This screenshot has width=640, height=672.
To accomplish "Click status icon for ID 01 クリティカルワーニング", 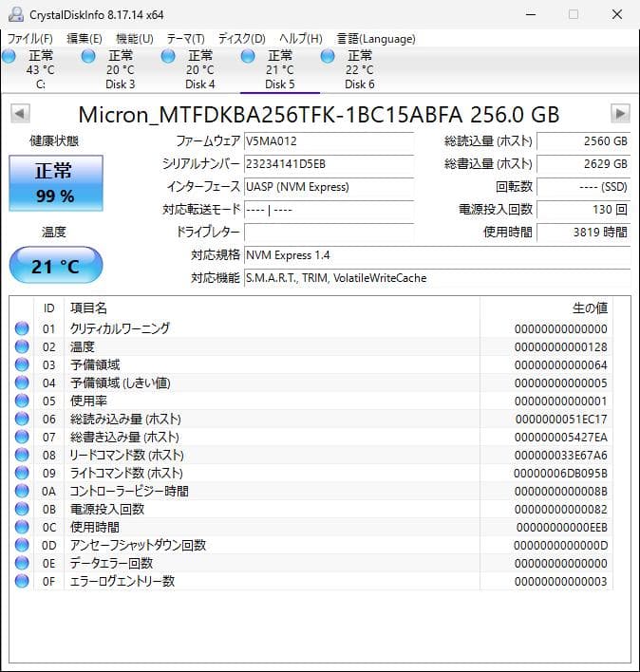I will pos(22,328).
